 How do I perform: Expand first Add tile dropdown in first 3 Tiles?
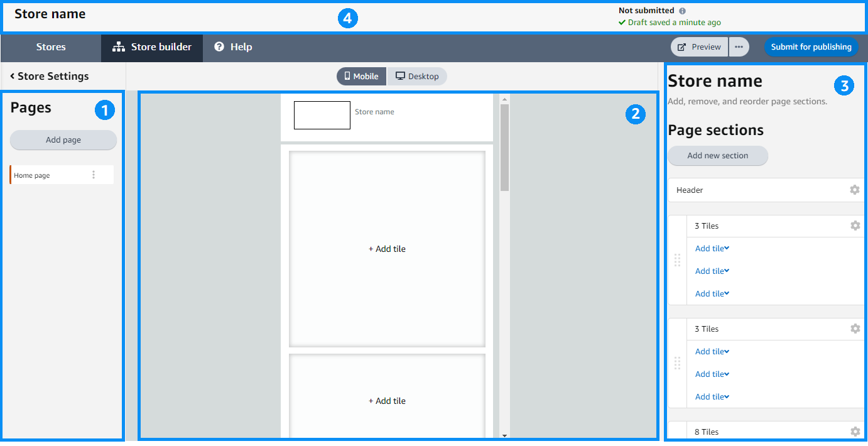pyautogui.click(x=712, y=249)
